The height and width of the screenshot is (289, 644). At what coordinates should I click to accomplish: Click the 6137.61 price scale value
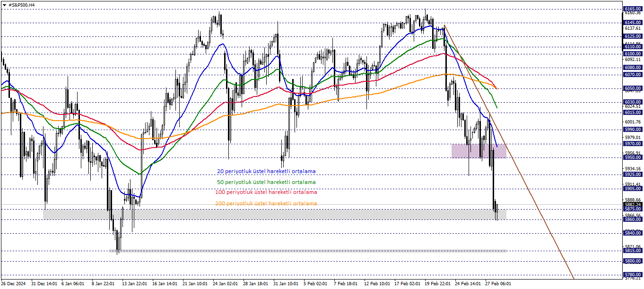pyautogui.click(x=633, y=28)
